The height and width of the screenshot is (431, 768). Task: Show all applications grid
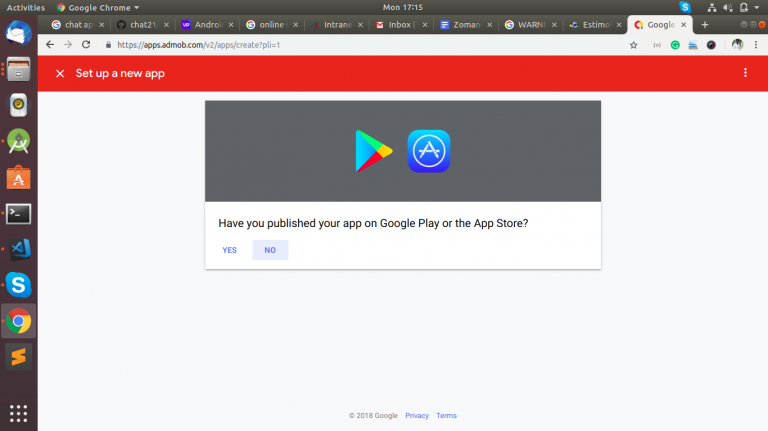[x=19, y=413]
